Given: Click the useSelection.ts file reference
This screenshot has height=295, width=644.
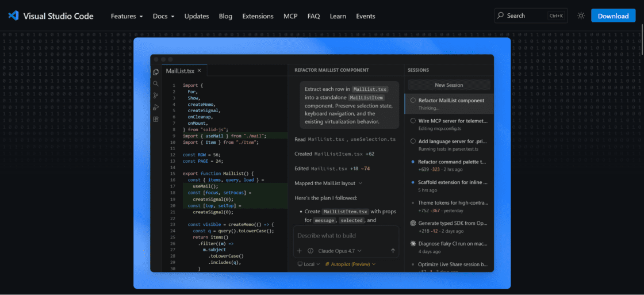Looking at the screenshot, I should click(373, 139).
